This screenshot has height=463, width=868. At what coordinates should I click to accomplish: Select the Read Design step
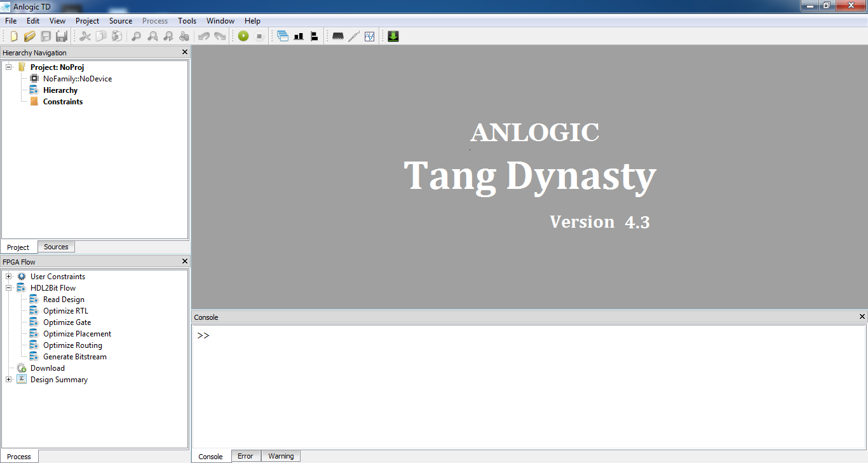64,300
